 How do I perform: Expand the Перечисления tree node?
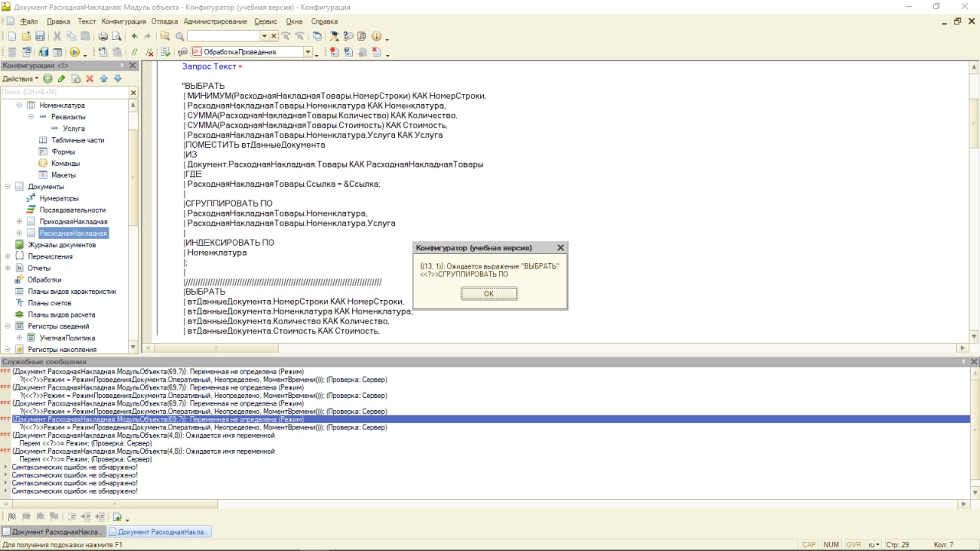[8, 256]
